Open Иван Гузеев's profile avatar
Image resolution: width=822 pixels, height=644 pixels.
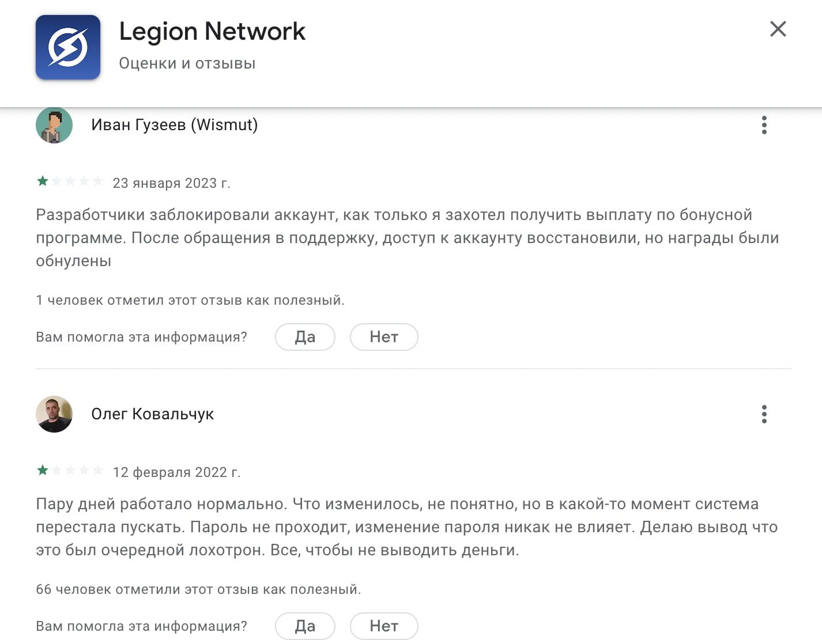click(54, 125)
